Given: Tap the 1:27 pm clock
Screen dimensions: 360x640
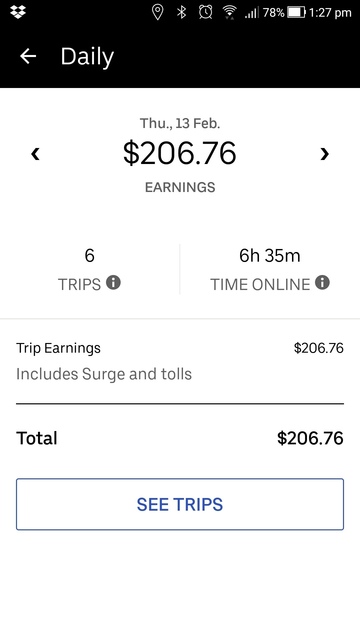Looking at the screenshot, I should 330,13.
